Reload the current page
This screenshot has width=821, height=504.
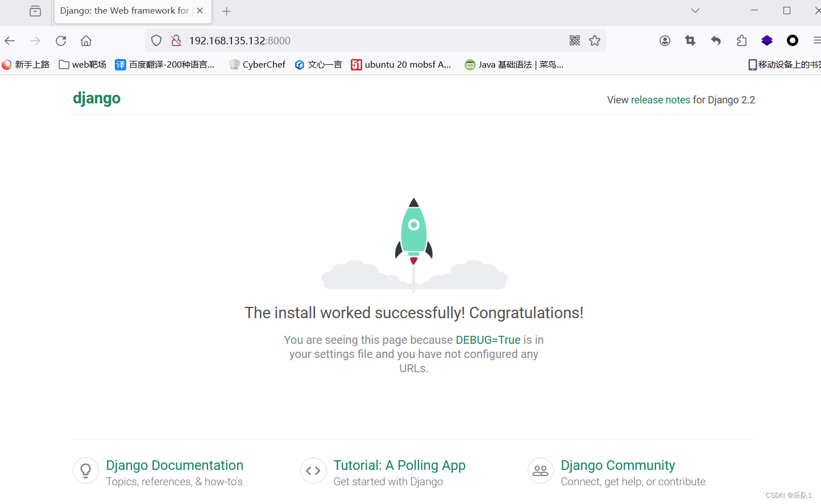pyautogui.click(x=61, y=40)
